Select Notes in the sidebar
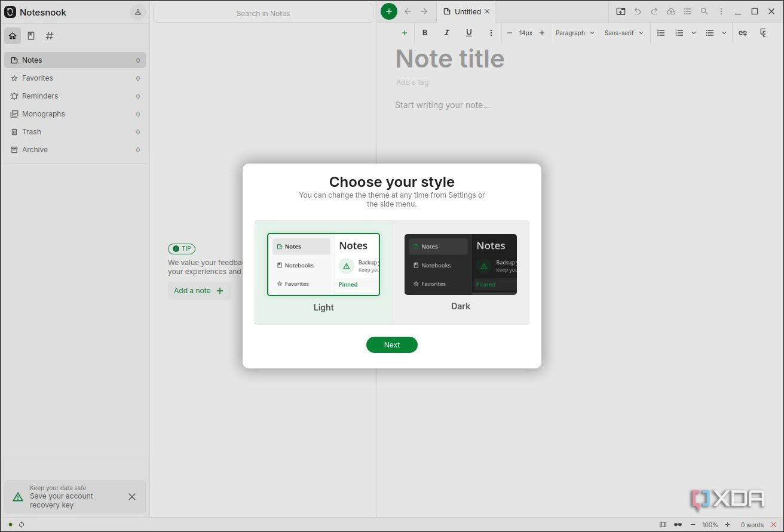 (x=75, y=60)
